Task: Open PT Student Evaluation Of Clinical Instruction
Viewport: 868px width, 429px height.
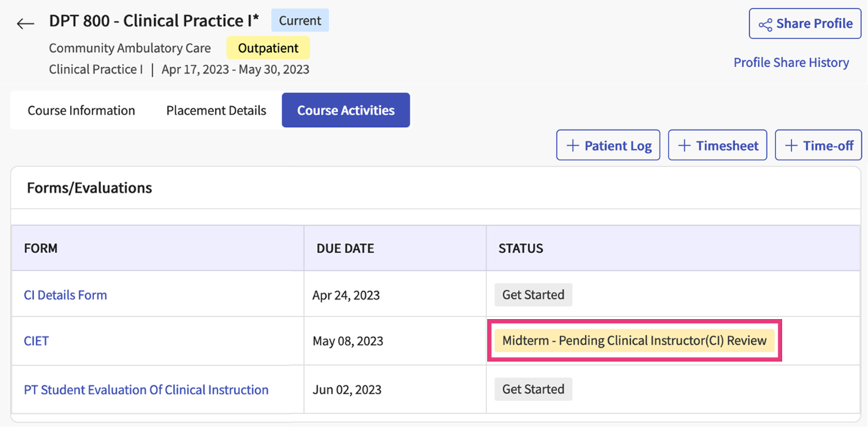Action: pyautogui.click(x=146, y=390)
